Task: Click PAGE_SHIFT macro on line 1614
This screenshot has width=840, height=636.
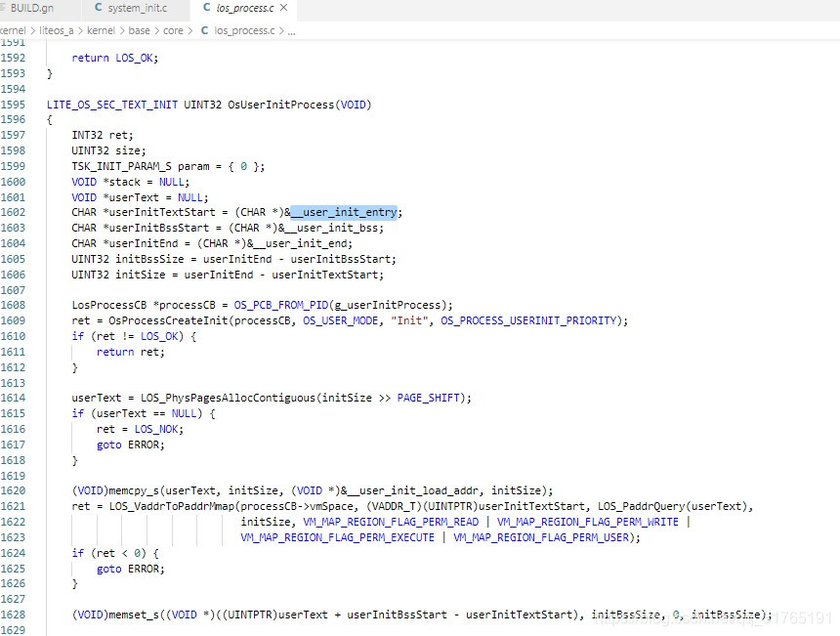Action: click(x=428, y=398)
